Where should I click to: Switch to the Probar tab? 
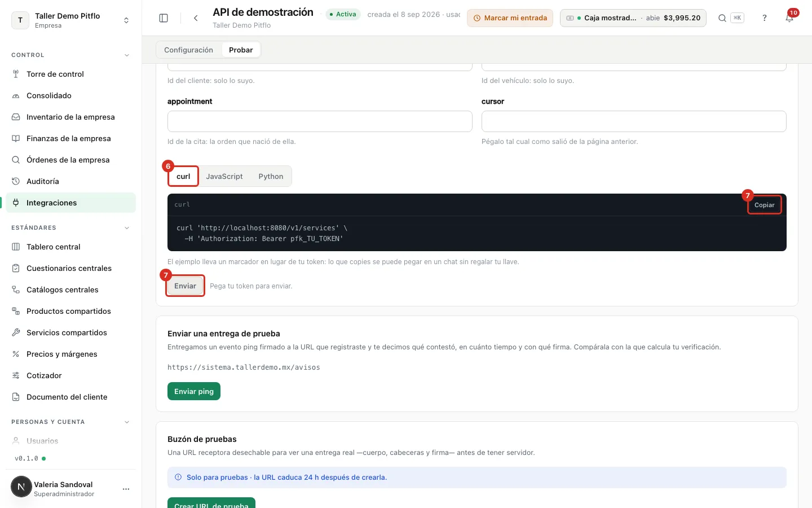[x=241, y=50]
